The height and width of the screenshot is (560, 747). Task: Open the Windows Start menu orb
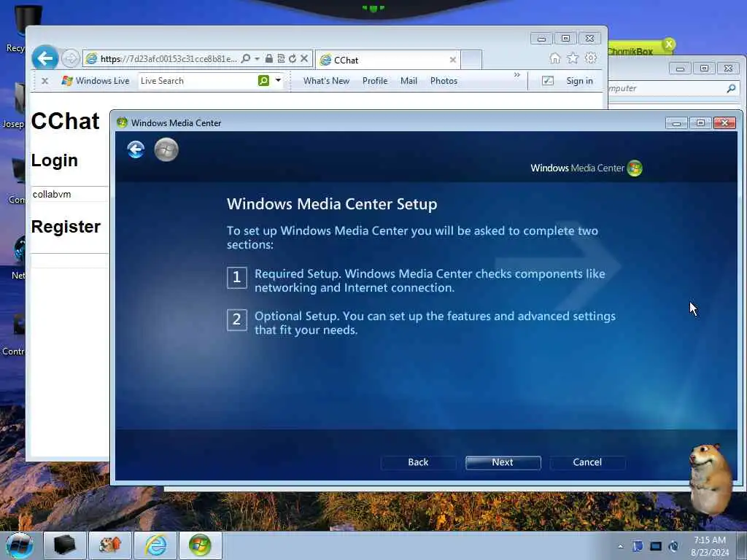(x=20, y=545)
